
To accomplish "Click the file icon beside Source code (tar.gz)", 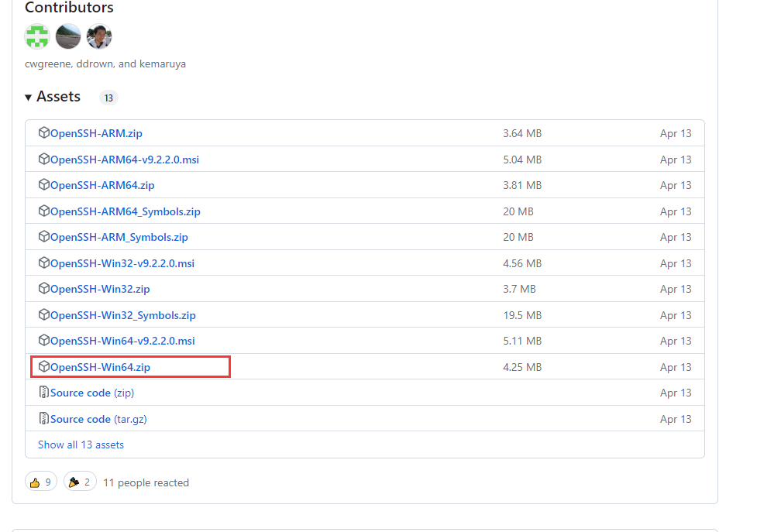I will [44, 418].
